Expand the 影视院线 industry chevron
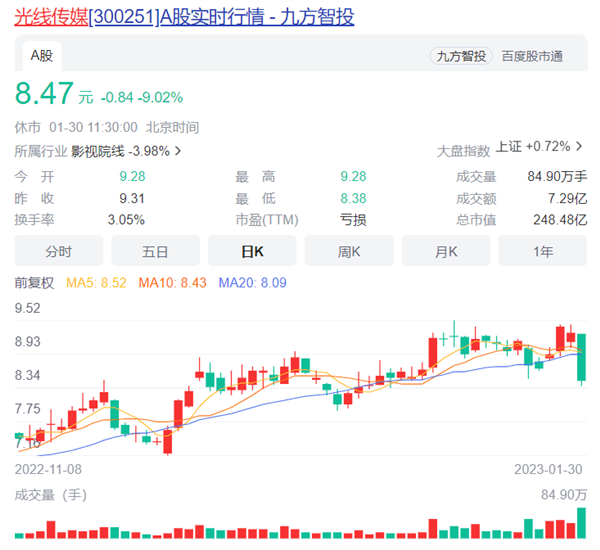This screenshot has height=550, width=600. [x=178, y=151]
